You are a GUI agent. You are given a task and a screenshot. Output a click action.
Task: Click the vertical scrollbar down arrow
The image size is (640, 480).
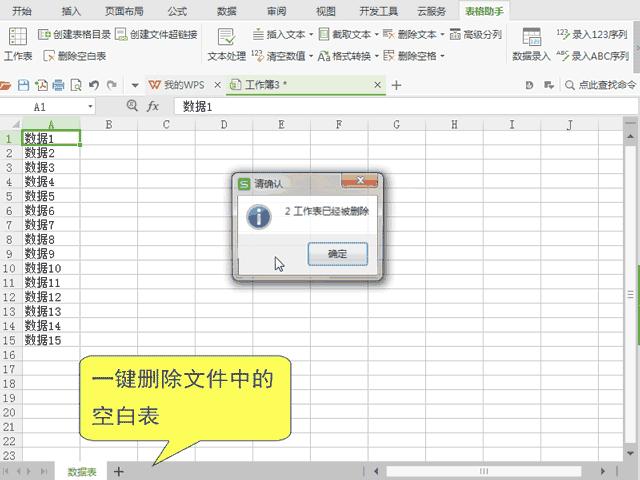pos(630,453)
